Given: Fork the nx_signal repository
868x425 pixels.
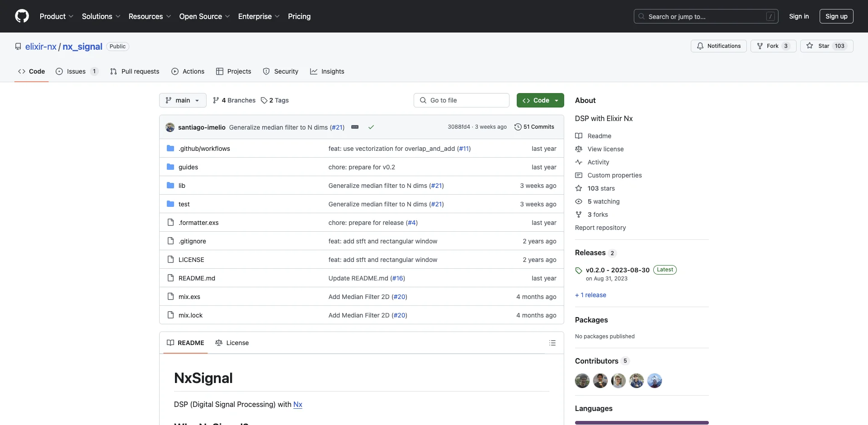Looking at the screenshot, I should pyautogui.click(x=773, y=46).
